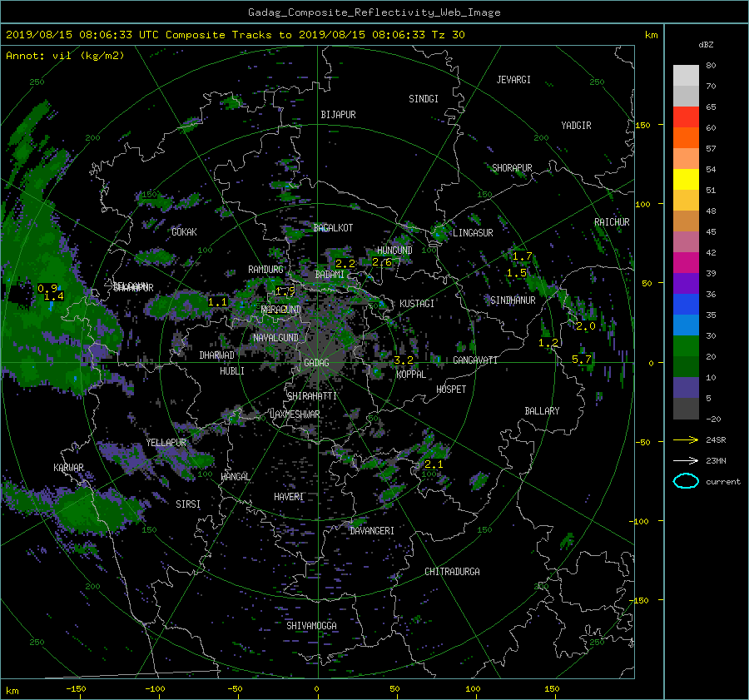The height and width of the screenshot is (700, 749).
Task: Pick the dark gray 5 dBZ swatch
Action: click(x=686, y=408)
